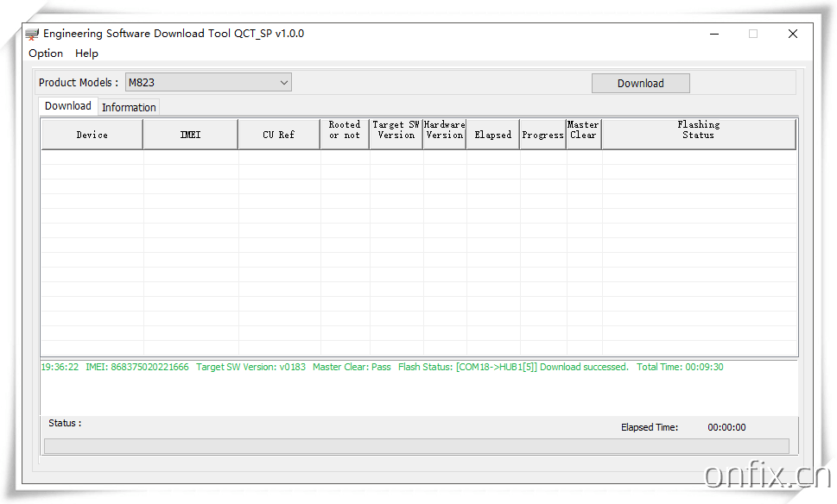The width and height of the screenshot is (837, 504).
Task: Click the Master Clear column header
Action: coord(583,130)
